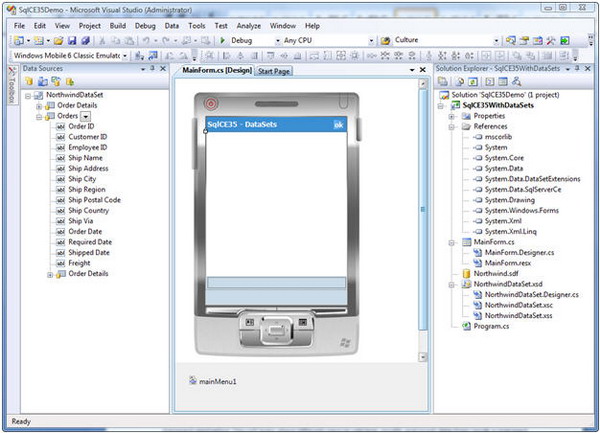Toggle auto-hide pin on Data Sources panel
This screenshot has height=433, width=600.
(x=152, y=68)
